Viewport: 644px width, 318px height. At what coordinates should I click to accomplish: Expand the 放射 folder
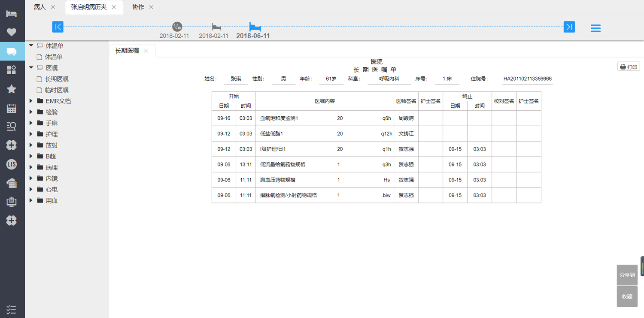point(31,145)
